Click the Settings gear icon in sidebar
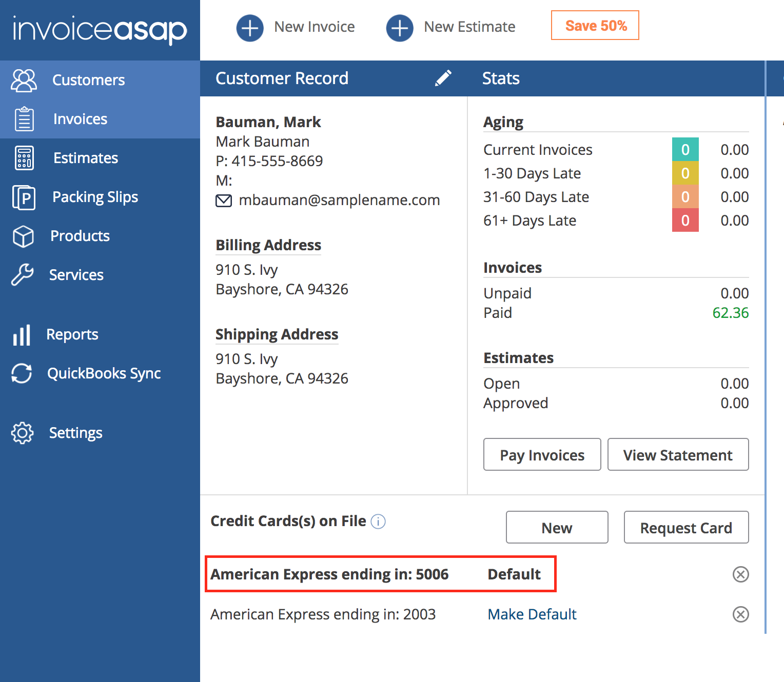This screenshot has width=784, height=682. click(x=23, y=433)
